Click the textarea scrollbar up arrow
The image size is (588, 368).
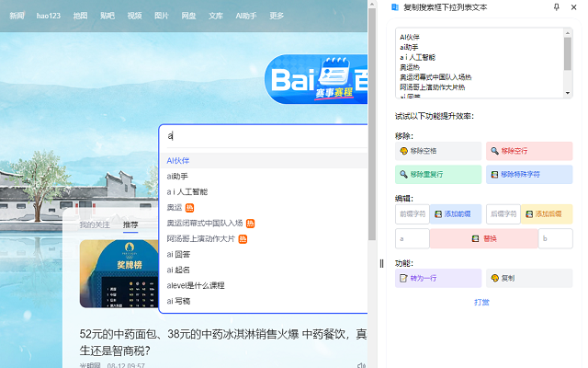568,33
